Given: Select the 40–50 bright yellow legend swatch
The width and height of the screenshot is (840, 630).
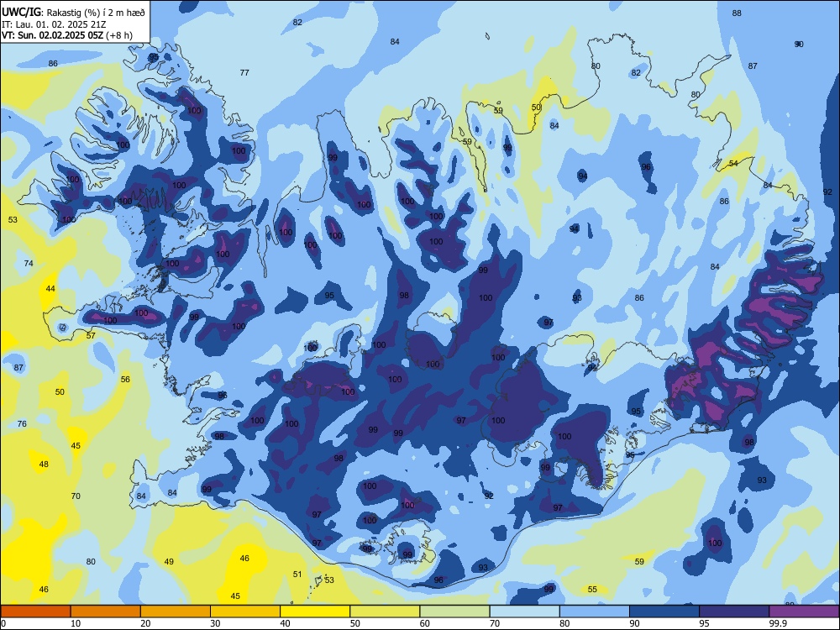Looking at the screenshot, I should click(x=315, y=612).
